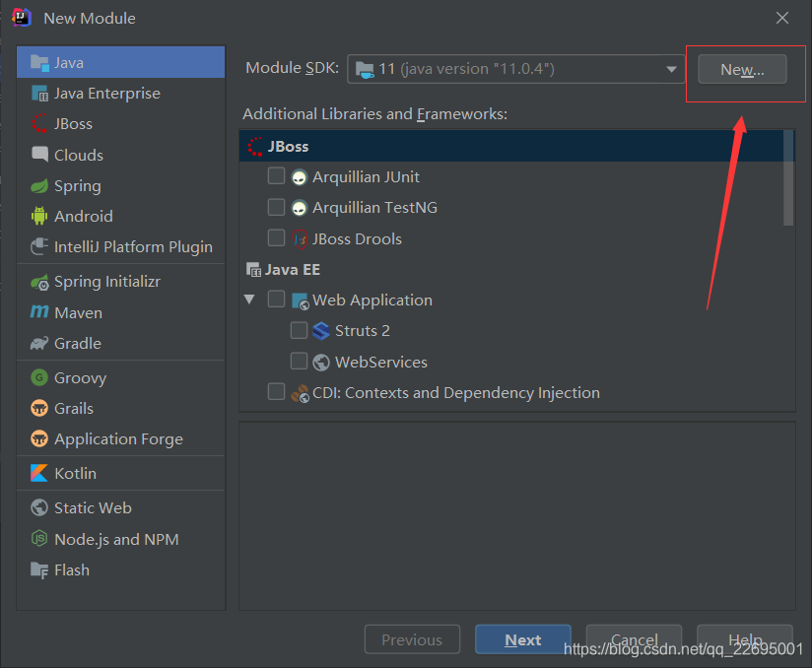This screenshot has width=812, height=668.
Task: Click the JBoss icon in the sidebar
Action: (39, 124)
